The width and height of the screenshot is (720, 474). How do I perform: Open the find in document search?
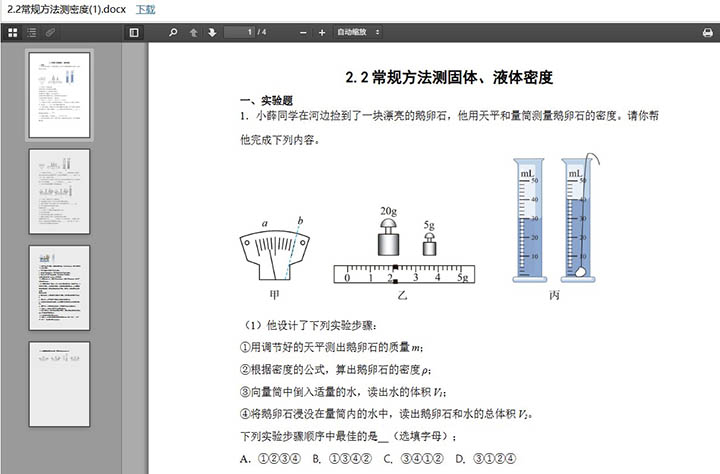pos(173,33)
